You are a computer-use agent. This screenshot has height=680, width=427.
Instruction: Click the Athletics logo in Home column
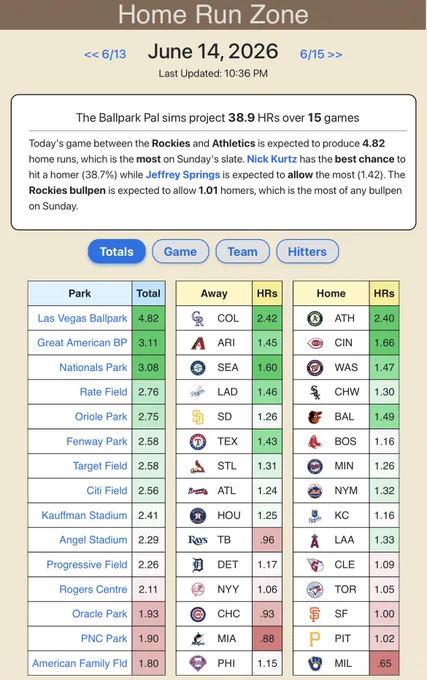315,318
